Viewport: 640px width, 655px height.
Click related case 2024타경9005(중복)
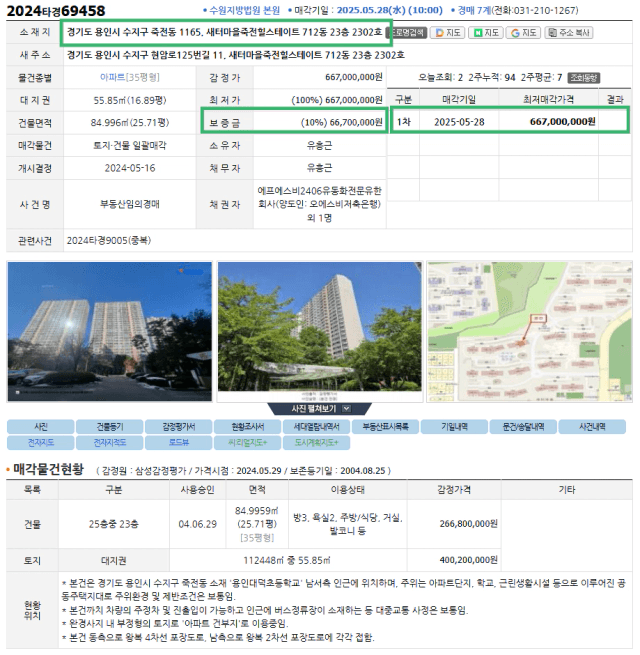click(x=109, y=240)
